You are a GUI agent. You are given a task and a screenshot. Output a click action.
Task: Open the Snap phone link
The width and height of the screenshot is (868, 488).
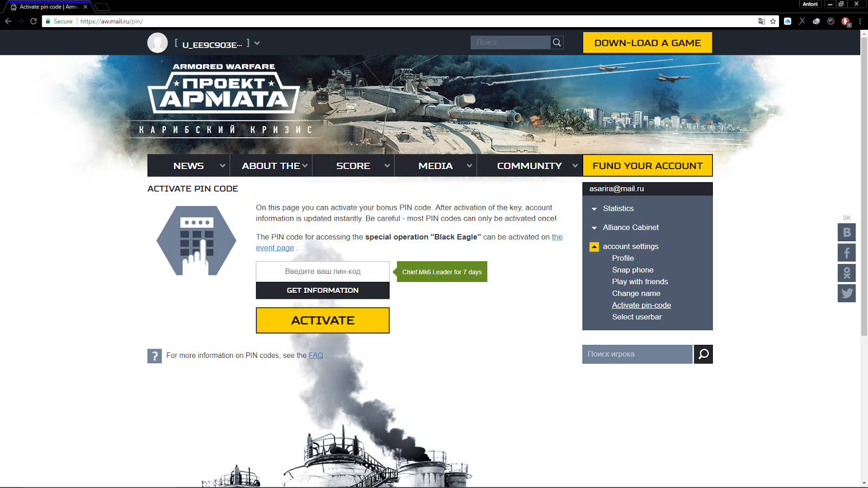click(x=633, y=270)
